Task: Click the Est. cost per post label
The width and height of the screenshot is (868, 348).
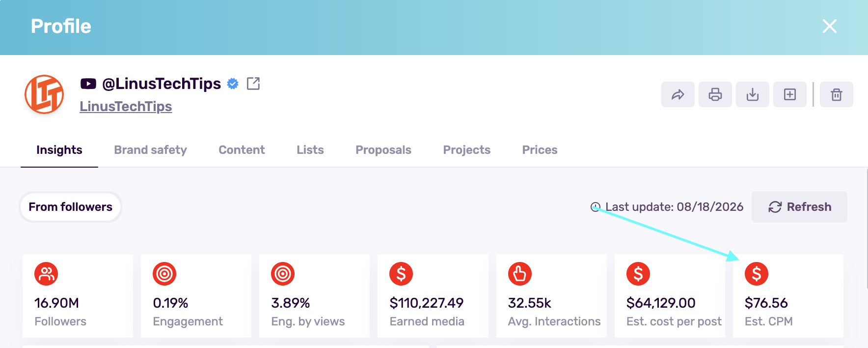Action: (x=674, y=321)
